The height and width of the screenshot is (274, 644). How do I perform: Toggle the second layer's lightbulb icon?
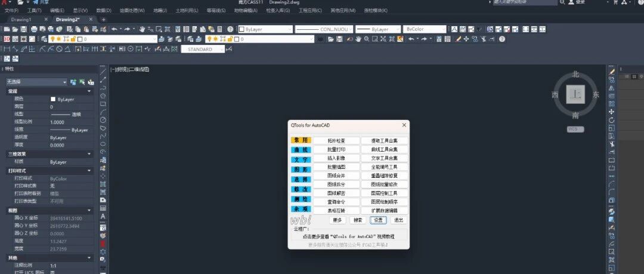point(209,39)
